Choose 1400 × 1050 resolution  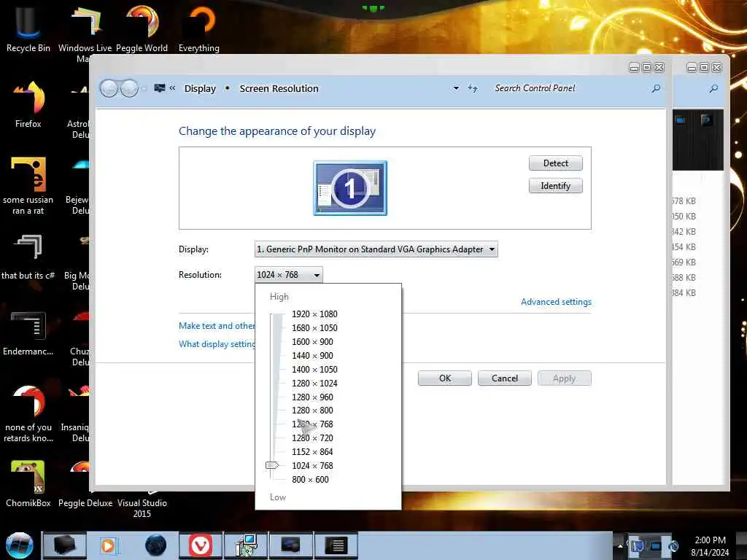point(314,370)
